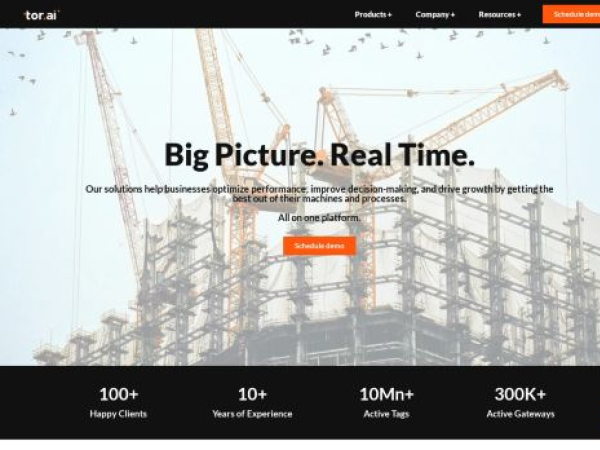This screenshot has height=450, width=600.
Task: Click the 10Mn+ statistic number
Action: (x=386, y=394)
